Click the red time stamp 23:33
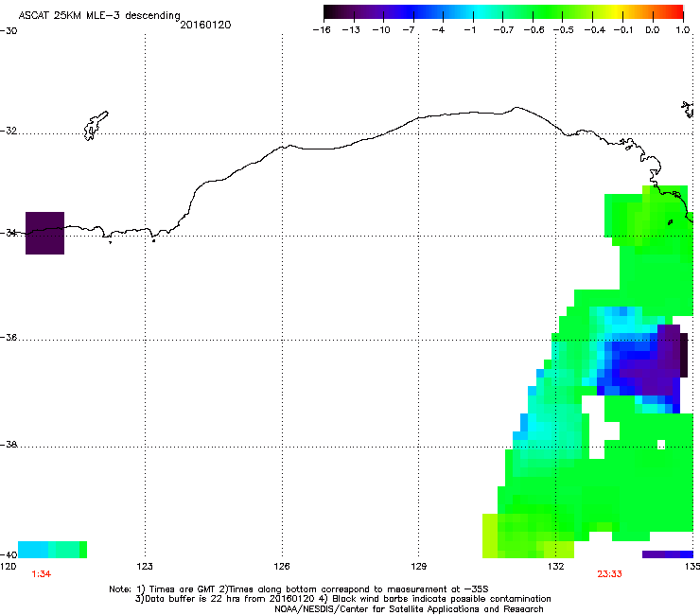This screenshot has width=700, height=615. [609, 574]
